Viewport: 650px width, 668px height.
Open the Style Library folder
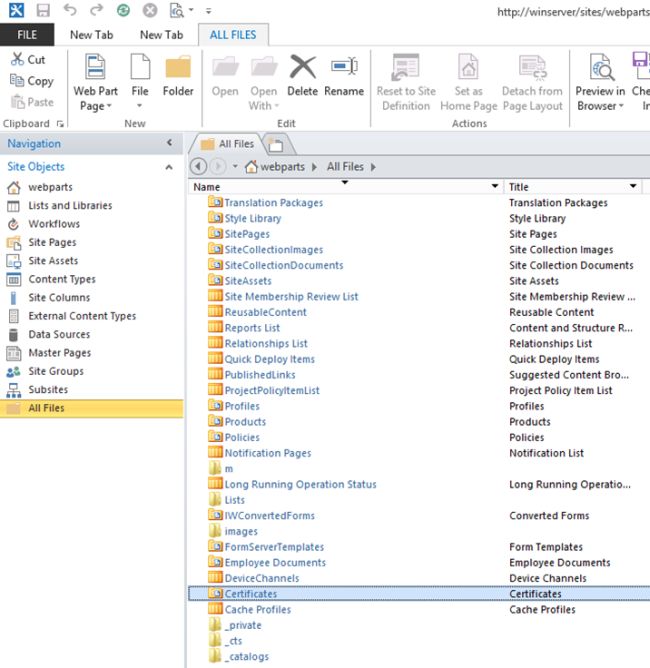pyautogui.click(x=253, y=219)
